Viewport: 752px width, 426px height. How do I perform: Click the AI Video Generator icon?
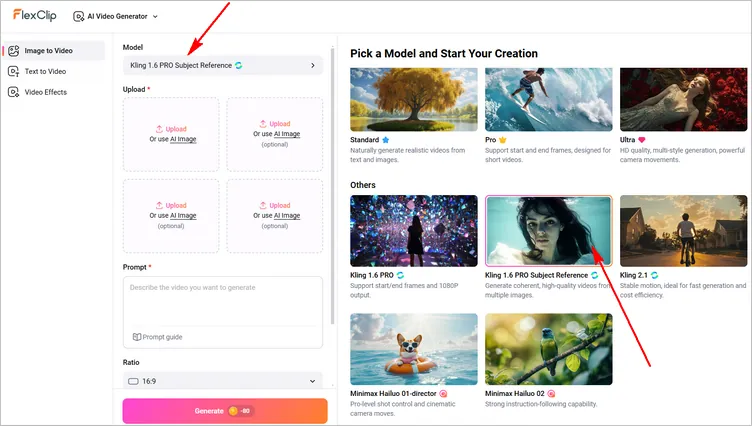point(78,16)
